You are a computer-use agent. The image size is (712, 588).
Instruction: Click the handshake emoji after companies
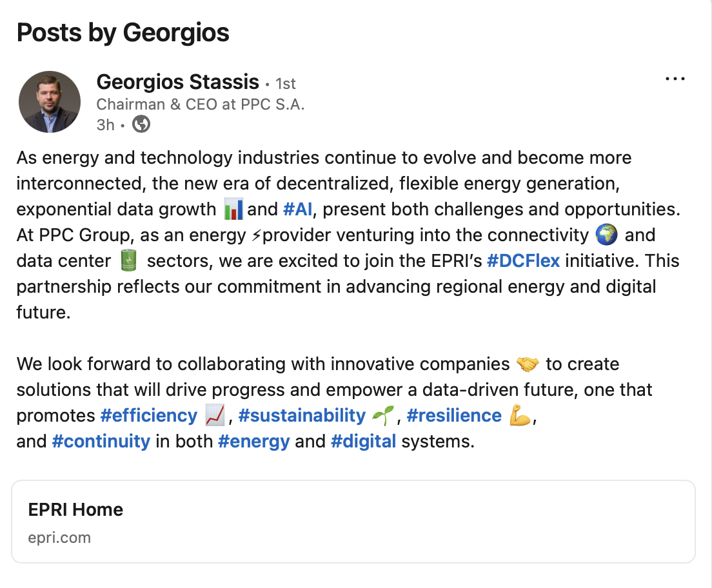pyautogui.click(x=528, y=364)
